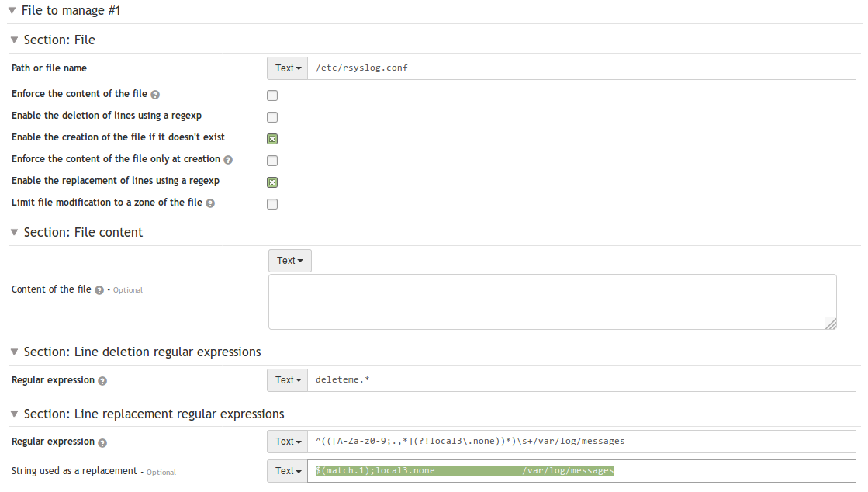The image size is (868, 492).
Task: Click help icon next to Content of the file
Action: [99, 290]
